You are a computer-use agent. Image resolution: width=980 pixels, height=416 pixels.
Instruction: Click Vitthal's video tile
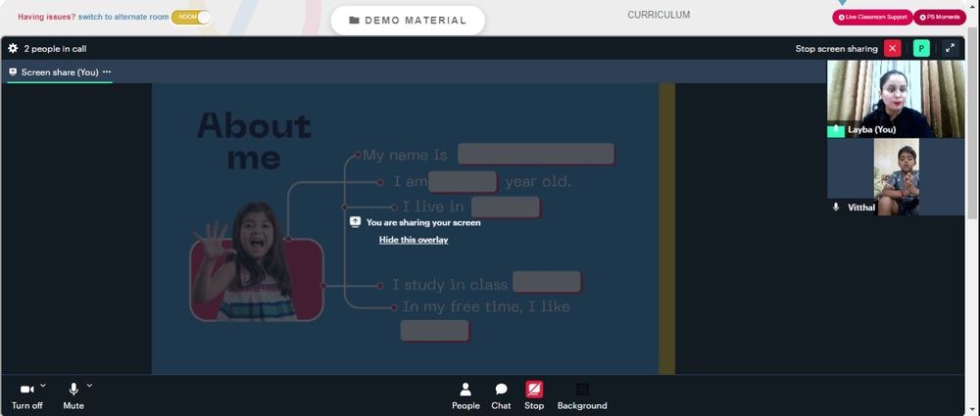pos(896,177)
